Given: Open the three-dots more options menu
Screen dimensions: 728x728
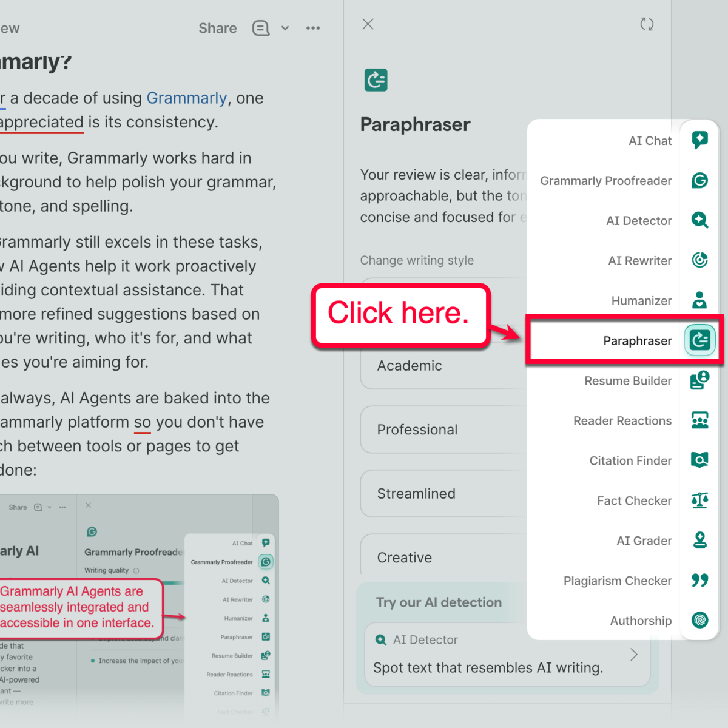Looking at the screenshot, I should tap(313, 28).
